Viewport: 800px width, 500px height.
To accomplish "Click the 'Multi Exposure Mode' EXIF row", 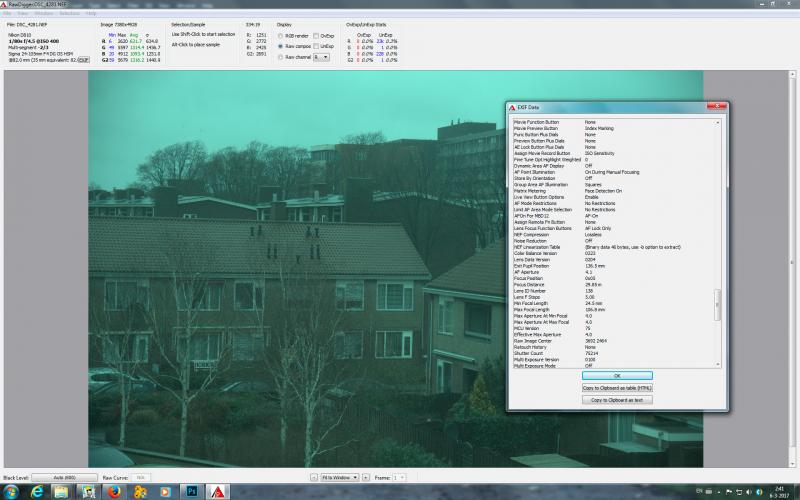I will (x=614, y=365).
